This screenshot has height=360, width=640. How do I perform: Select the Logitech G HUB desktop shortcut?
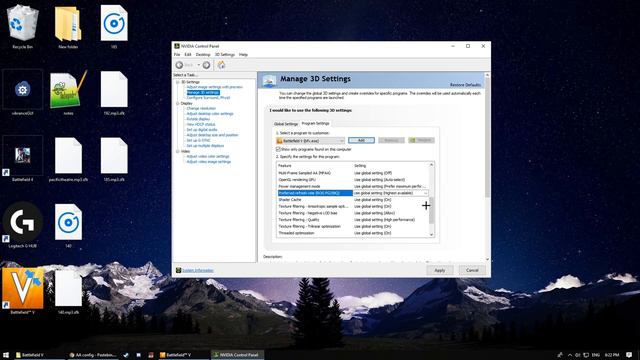coord(22,226)
